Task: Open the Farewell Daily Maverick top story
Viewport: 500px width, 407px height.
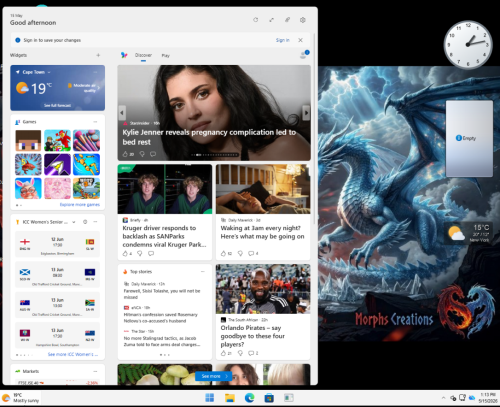Action: (x=162, y=294)
